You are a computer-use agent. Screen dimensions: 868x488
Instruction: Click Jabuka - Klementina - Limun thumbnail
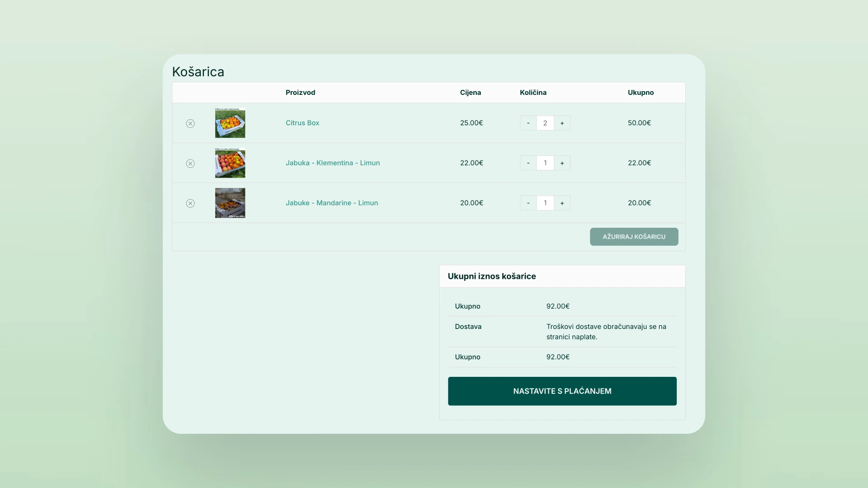click(x=230, y=163)
